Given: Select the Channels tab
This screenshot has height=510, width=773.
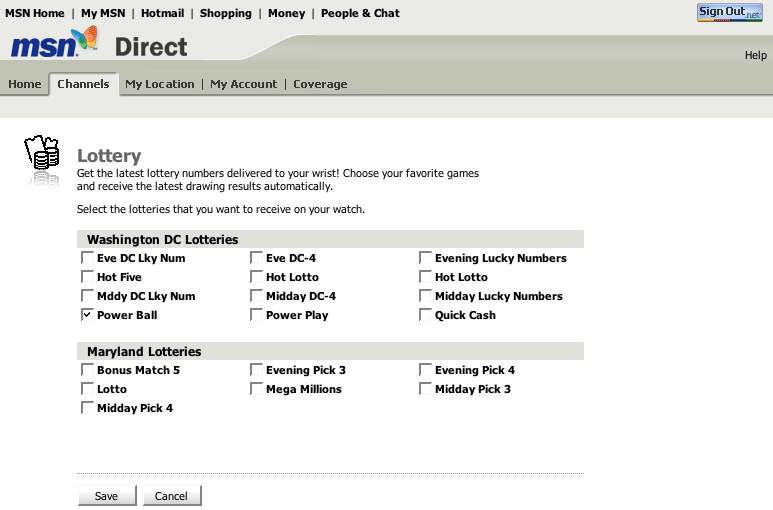Looking at the screenshot, I should (x=83, y=84).
